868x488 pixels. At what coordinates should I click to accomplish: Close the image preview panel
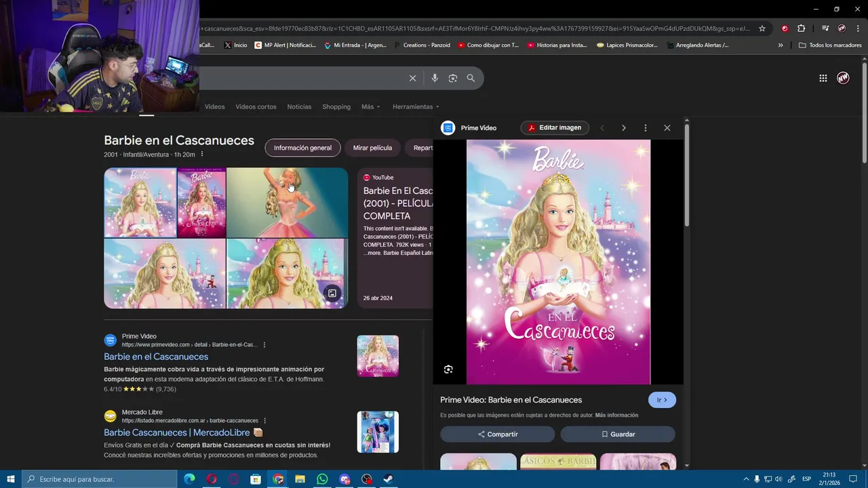(x=667, y=127)
